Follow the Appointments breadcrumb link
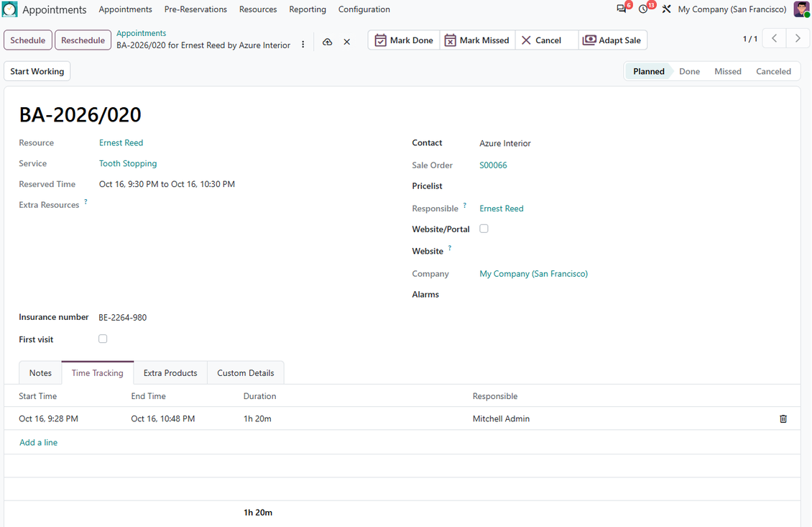812x527 pixels. pyautogui.click(x=141, y=33)
